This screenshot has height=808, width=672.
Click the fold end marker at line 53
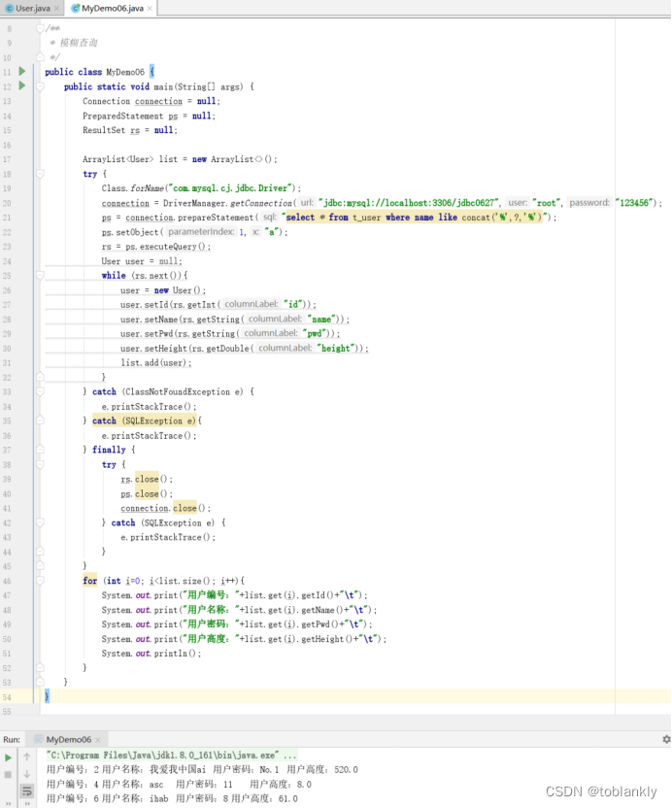pyautogui.click(x=40, y=682)
